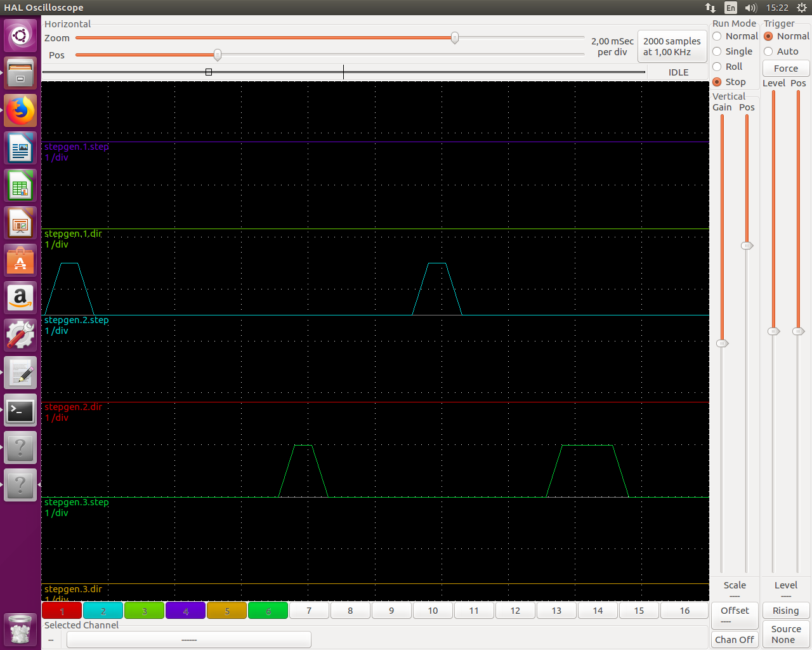812x650 pixels.
Task: Click the vertical Pos slider handle
Action: 747,246
